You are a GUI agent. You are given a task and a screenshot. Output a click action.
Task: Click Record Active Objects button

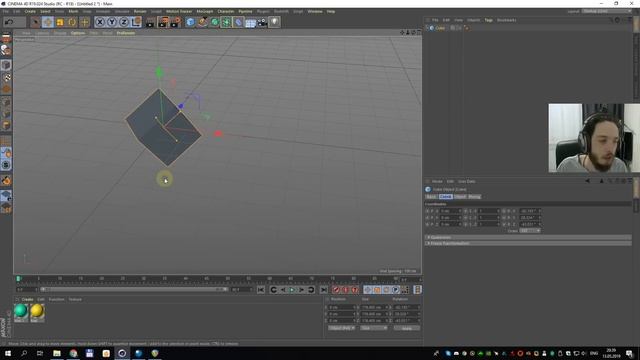(336, 290)
